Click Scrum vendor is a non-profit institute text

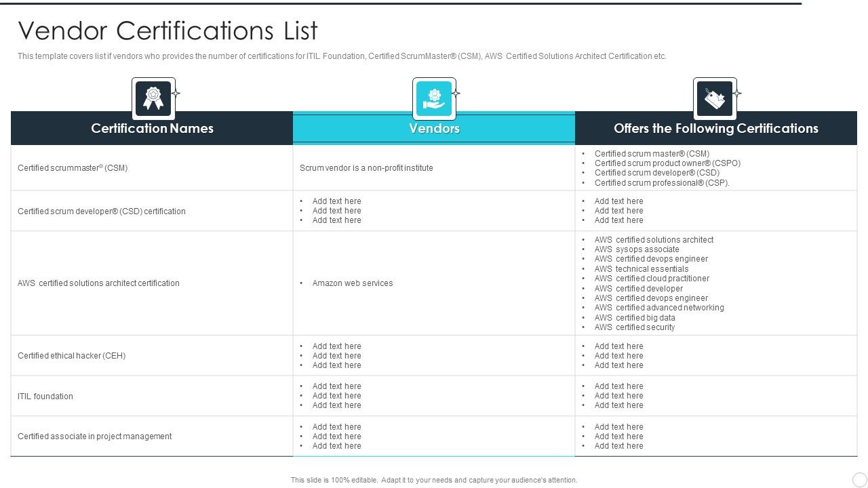[366, 168]
